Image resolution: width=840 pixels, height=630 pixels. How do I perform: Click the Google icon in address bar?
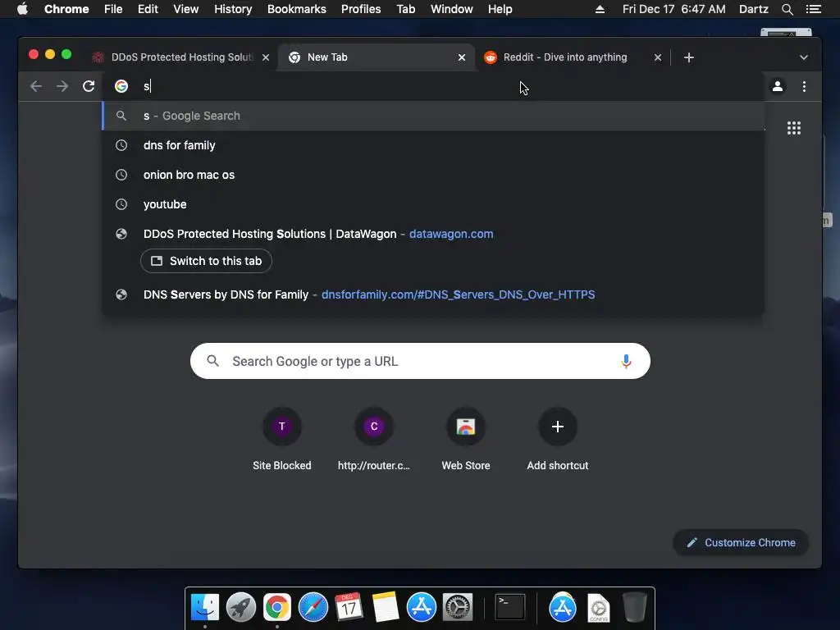click(x=121, y=86)
